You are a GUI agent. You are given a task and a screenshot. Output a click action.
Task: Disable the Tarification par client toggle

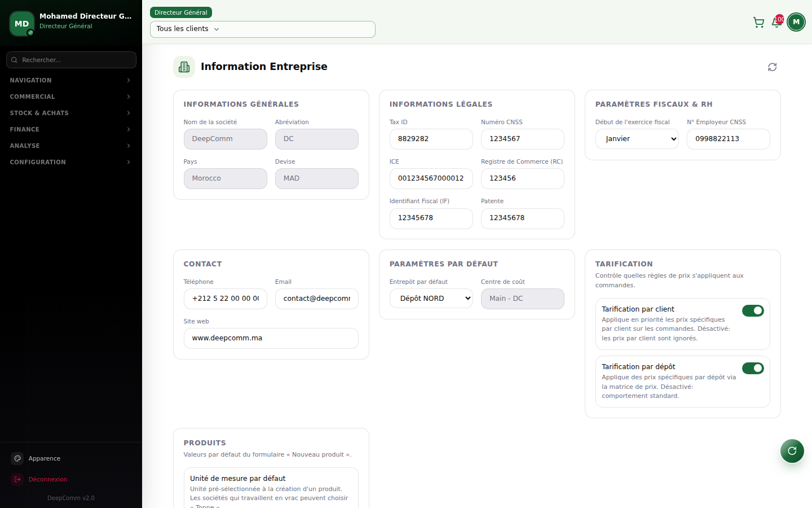click(753, 310)
